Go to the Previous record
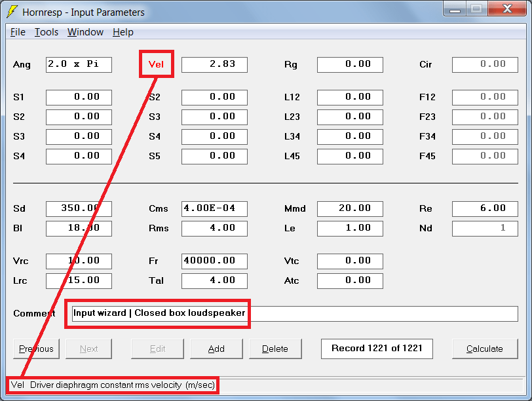532x401 pixels. coord(36,349)
